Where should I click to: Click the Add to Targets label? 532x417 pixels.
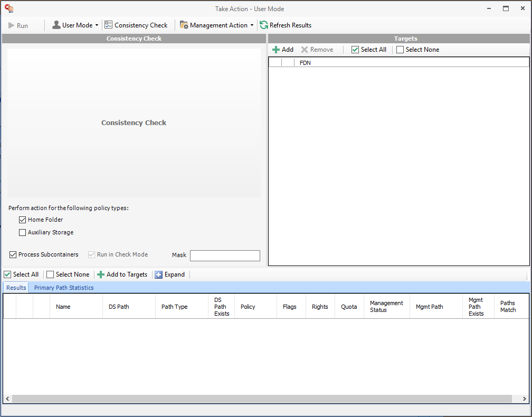tap(127, 274)
